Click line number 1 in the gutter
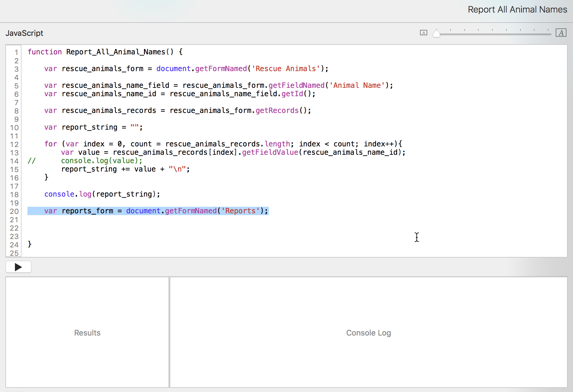This screenshot has height=392, width=573. coord(16,52)
